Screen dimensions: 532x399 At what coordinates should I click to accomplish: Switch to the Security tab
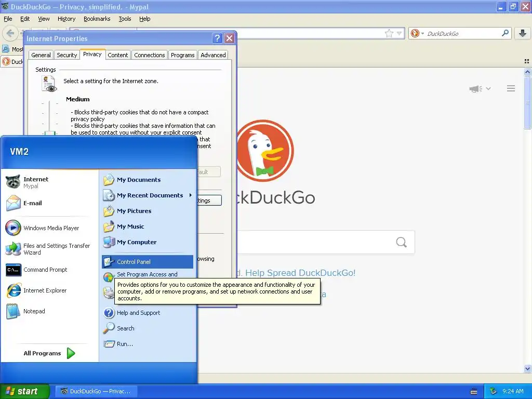[x=67, y=55]
